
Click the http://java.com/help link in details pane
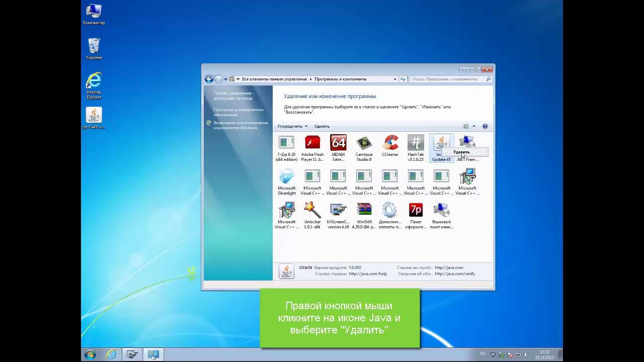[368, 274]
